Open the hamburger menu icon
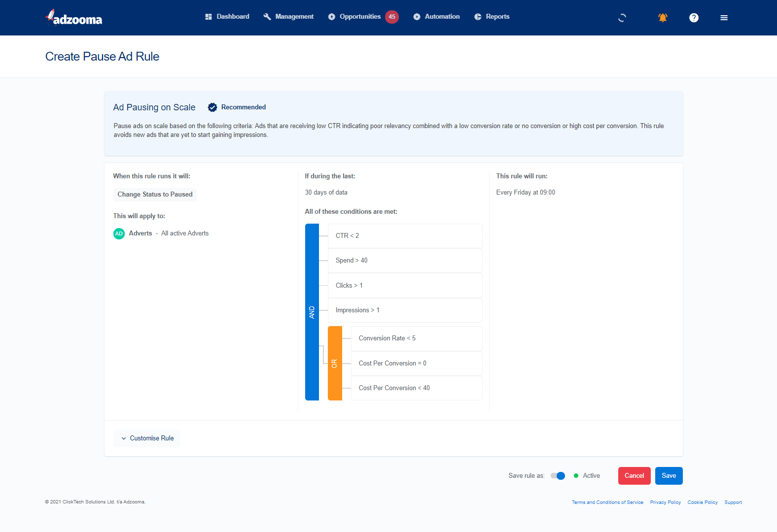Image resolution: width=777 pixels, height=532 pixels. click(x=724, y=18)
